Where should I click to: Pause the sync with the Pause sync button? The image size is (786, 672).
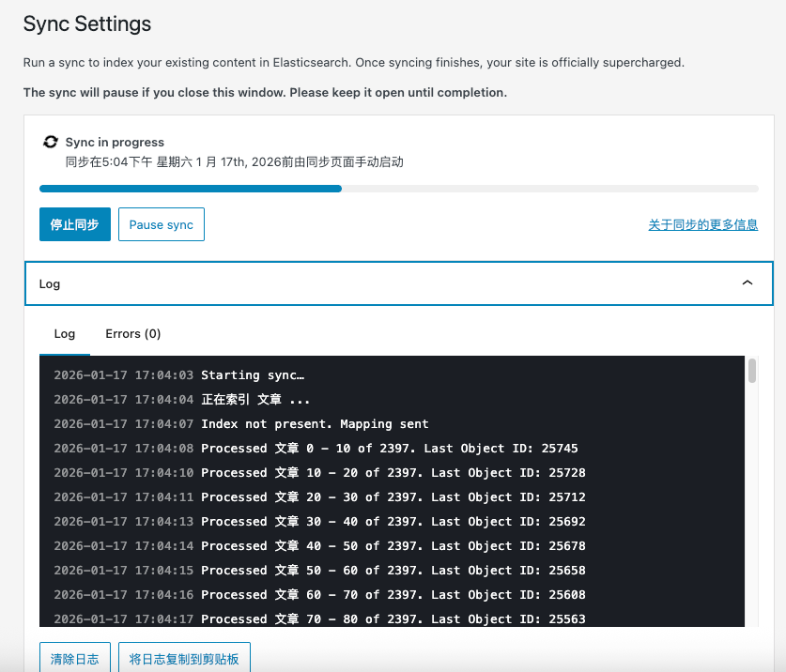161,224
